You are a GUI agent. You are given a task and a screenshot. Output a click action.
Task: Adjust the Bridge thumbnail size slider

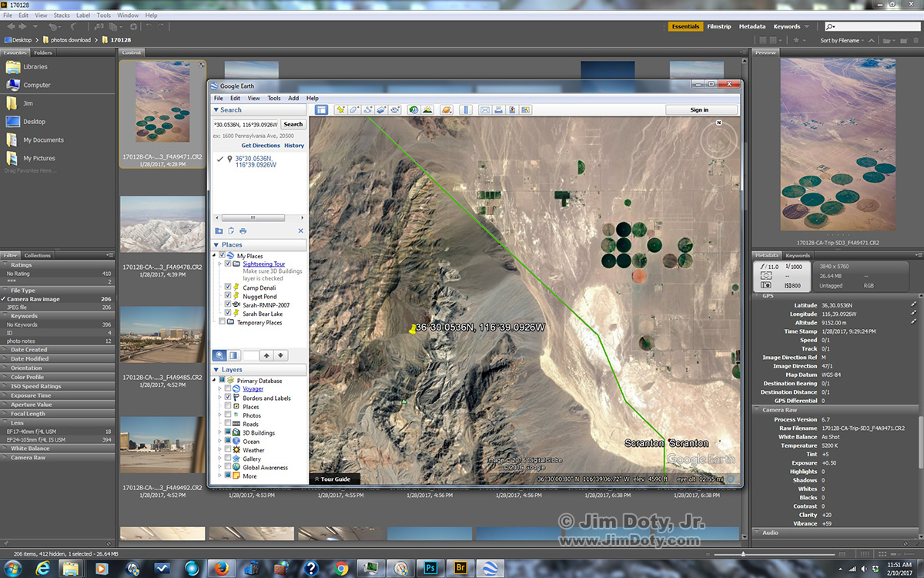pyautogui.click(x=743, y=554)
